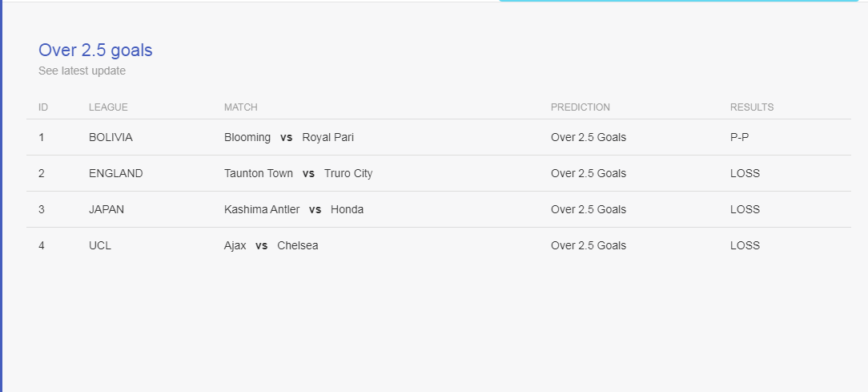Screen dimensions: 868x392
Task: Click the LOSS result for Ajax vs Chelsea
Action: click(745, 245)
